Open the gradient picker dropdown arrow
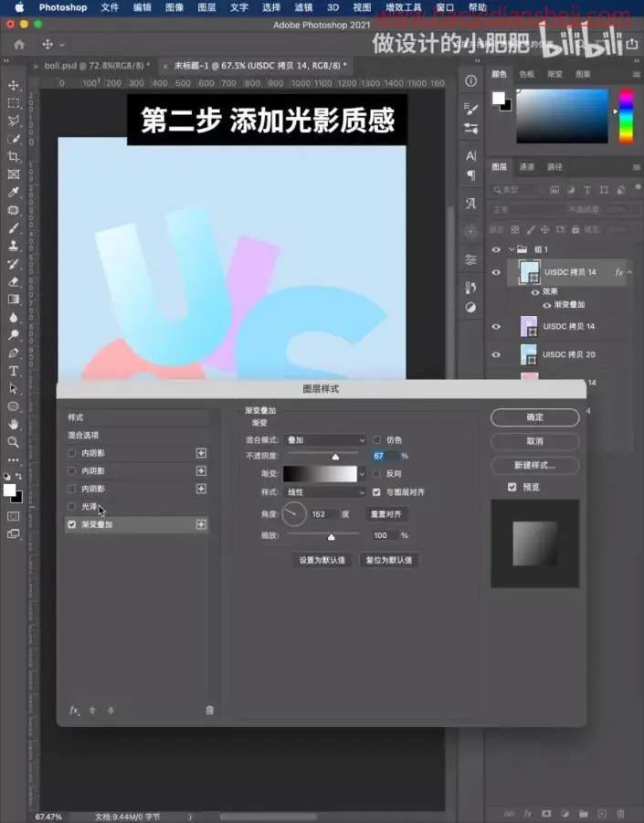Image resolution: width=644 pixels, height=823 pixels. [362, 474]
